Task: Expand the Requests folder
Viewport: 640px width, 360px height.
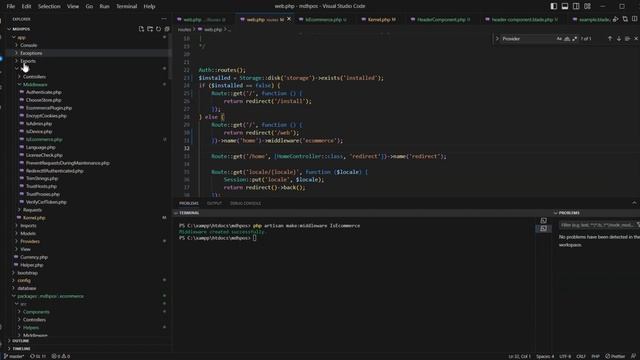Action: tap(32, 210)
